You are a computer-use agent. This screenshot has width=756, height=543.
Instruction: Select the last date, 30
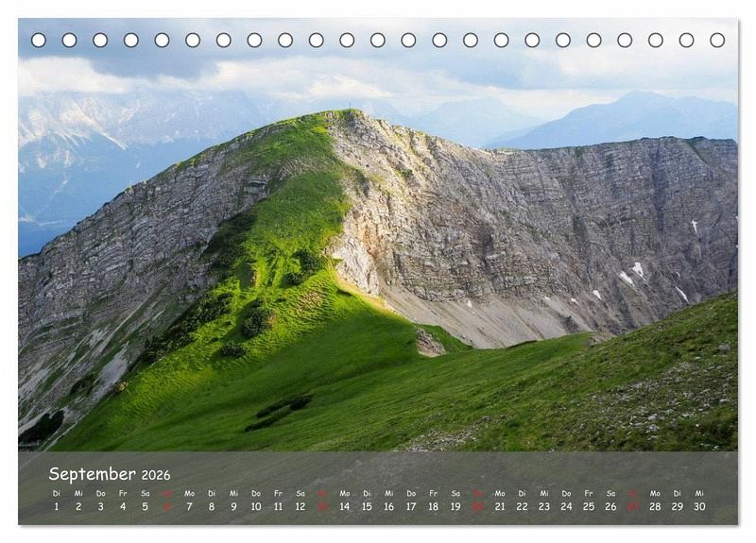click(x=699, y=506)
